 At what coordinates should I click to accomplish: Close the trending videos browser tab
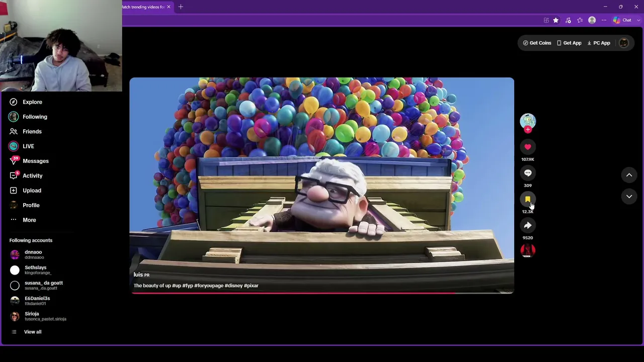click(x=169, y=7)
